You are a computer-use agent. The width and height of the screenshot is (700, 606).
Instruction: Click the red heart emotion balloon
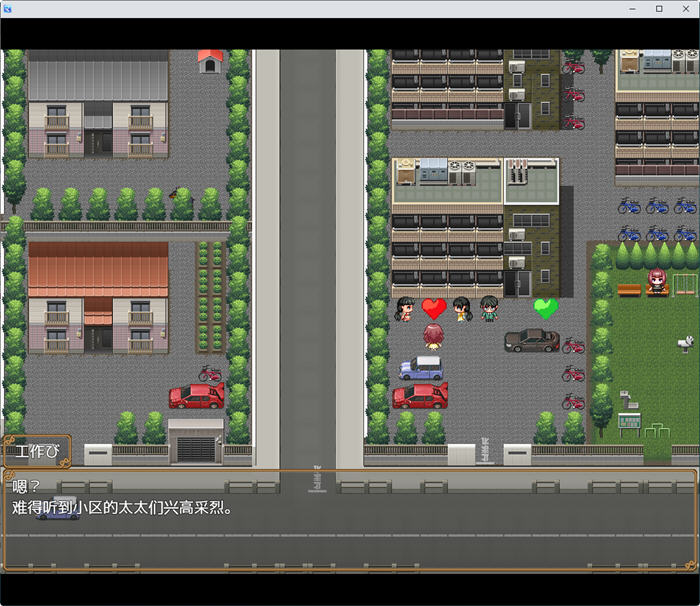coord(433,308)
